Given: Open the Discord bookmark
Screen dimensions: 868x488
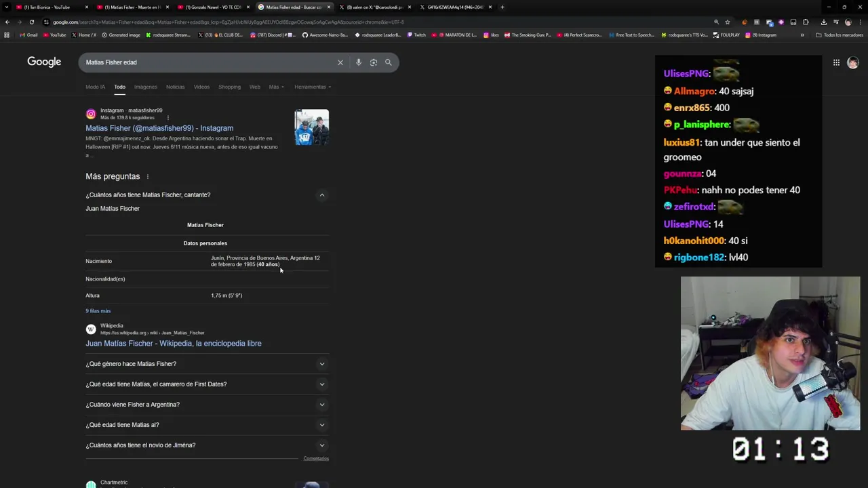Looking at the screenshot, I should pos(274,35).
